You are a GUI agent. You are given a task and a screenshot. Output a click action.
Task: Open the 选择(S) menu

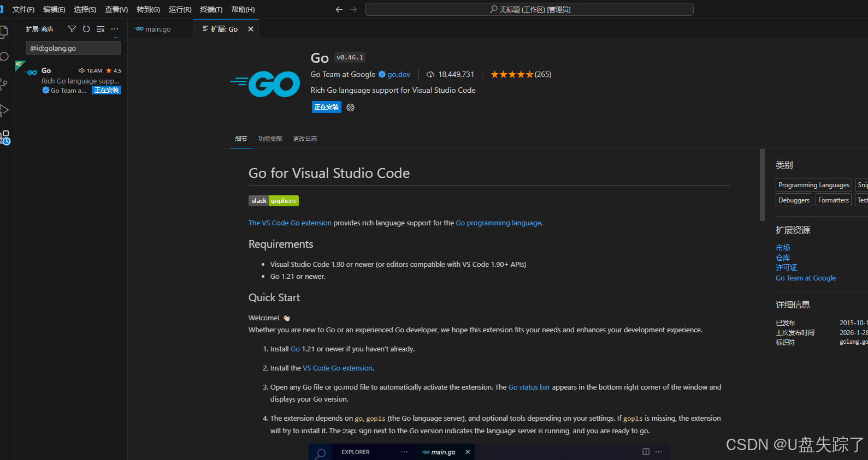[85, 9]
